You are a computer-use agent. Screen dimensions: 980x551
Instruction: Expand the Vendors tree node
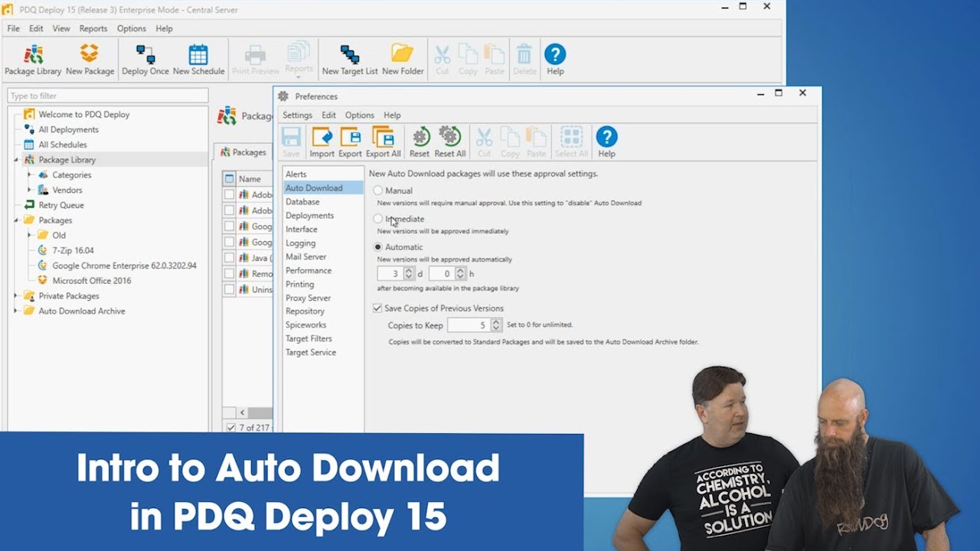tap(30, 190)
